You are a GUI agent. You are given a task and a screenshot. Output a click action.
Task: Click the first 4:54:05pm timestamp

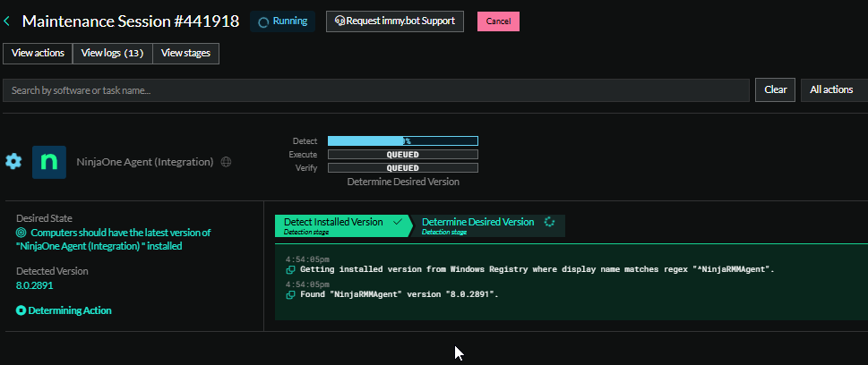coord(307,259)
